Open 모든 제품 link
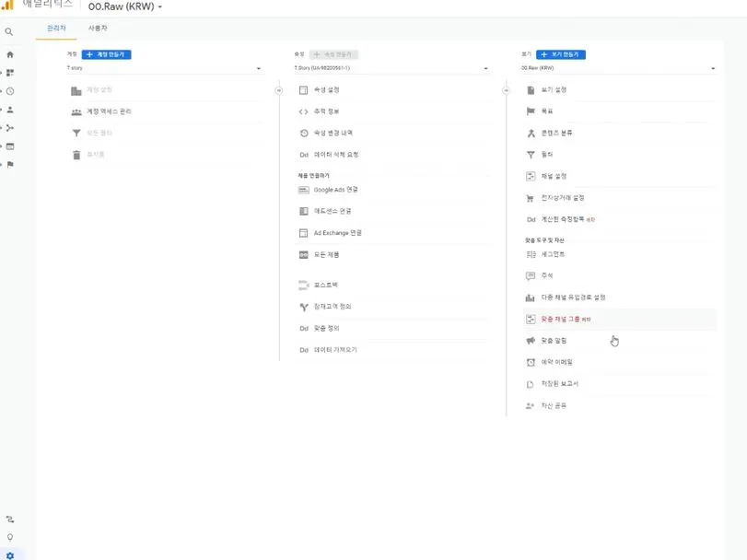 click(x=326, y=255)
